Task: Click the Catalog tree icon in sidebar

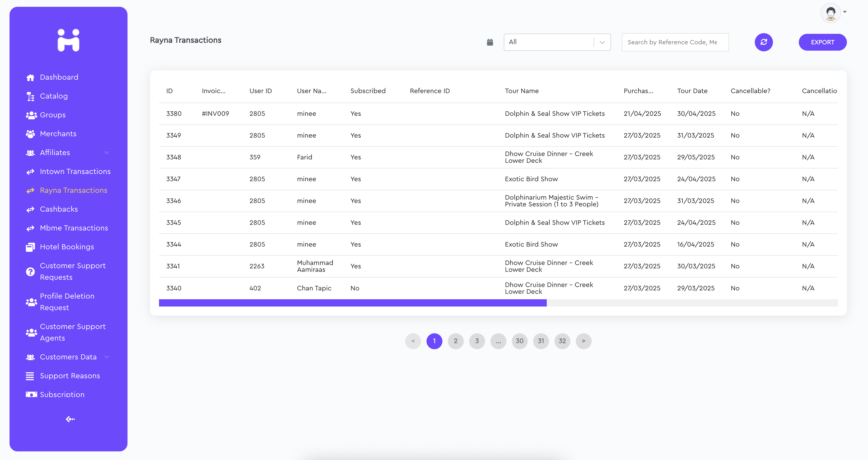Action: point(30,96)
